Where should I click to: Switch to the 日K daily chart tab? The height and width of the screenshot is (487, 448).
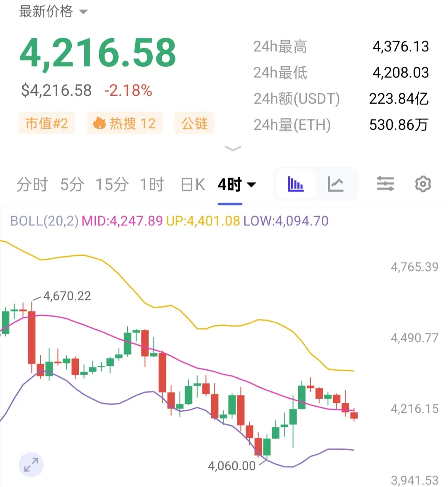193,184
